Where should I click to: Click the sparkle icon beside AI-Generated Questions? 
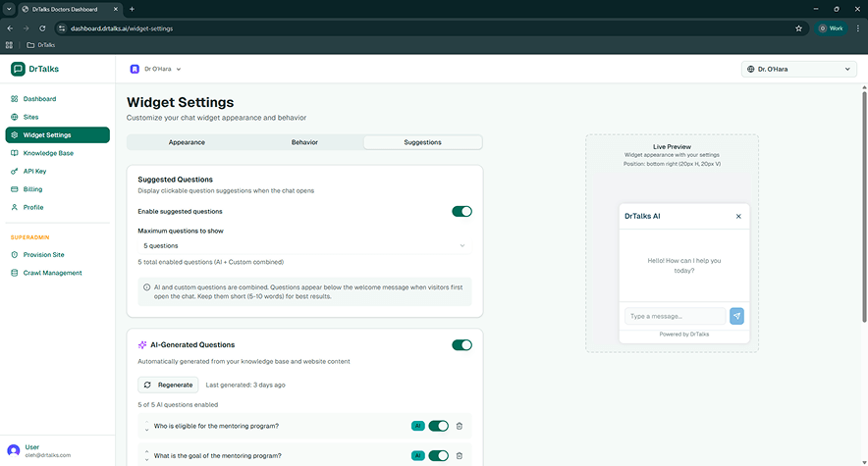142,345
